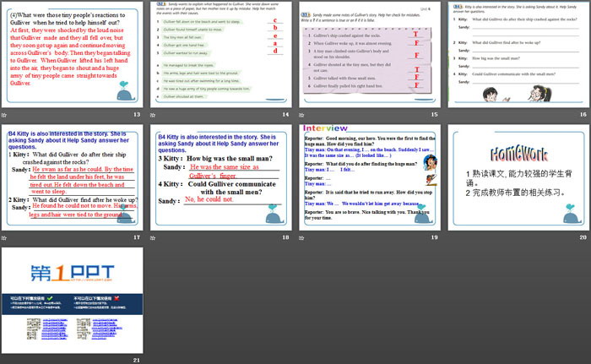The height and width of the screenshot is (364, 591).
Task: Open slide 19 titled Interview
Action: [x=370, y=177]
